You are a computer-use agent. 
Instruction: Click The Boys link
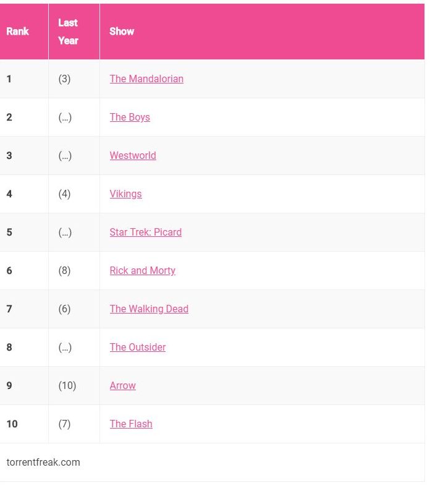[130, 117]
